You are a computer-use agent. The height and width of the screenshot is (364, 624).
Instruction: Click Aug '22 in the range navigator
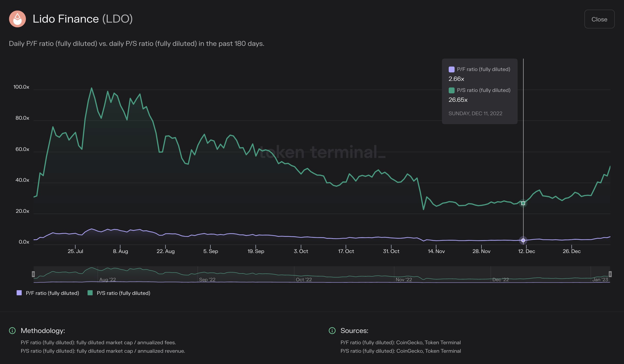pos(108,280)
